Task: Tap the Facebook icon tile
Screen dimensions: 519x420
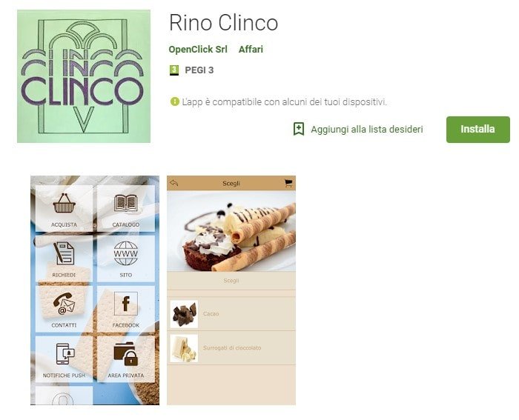Action: 126,304
